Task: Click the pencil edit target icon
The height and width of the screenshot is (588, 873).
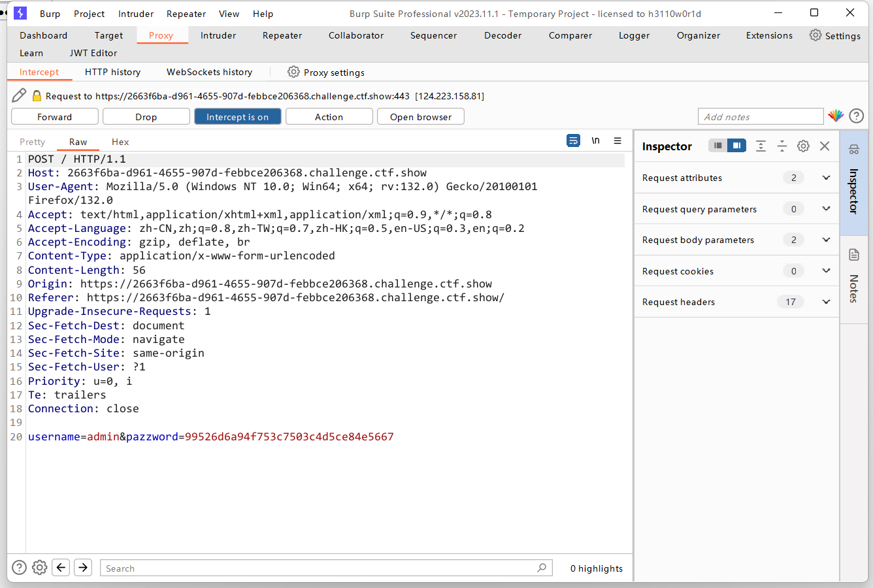Action: click(19, 95)
